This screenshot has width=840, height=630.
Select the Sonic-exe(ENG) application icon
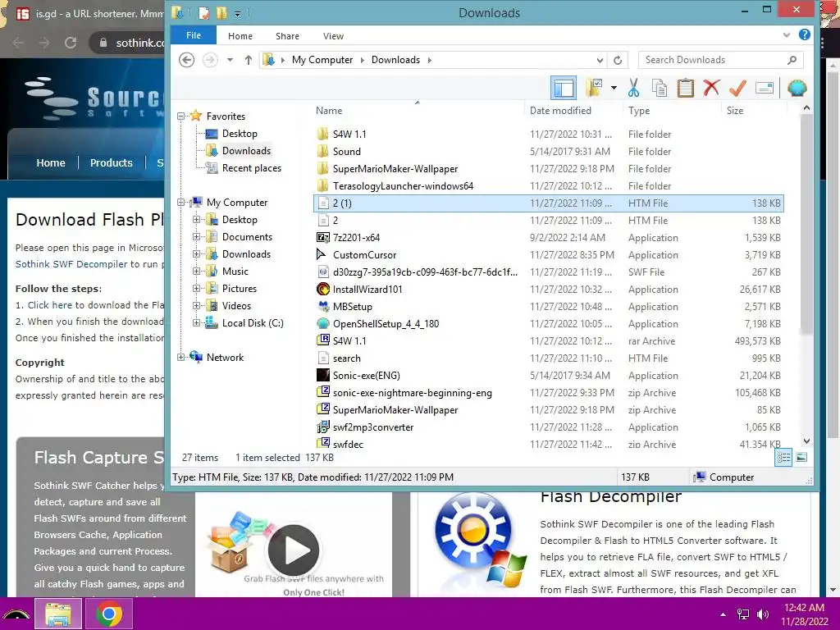323,376
